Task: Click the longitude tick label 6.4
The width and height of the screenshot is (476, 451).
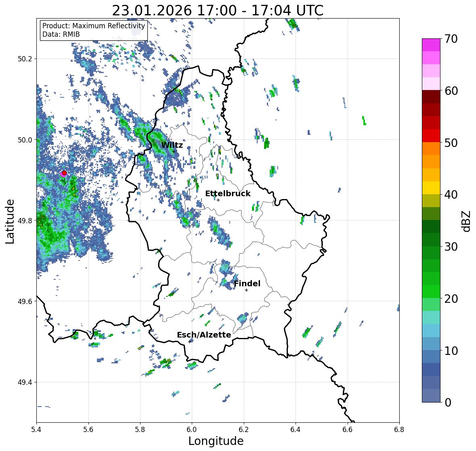Action: pyautogui.click(x=296, y=430)
